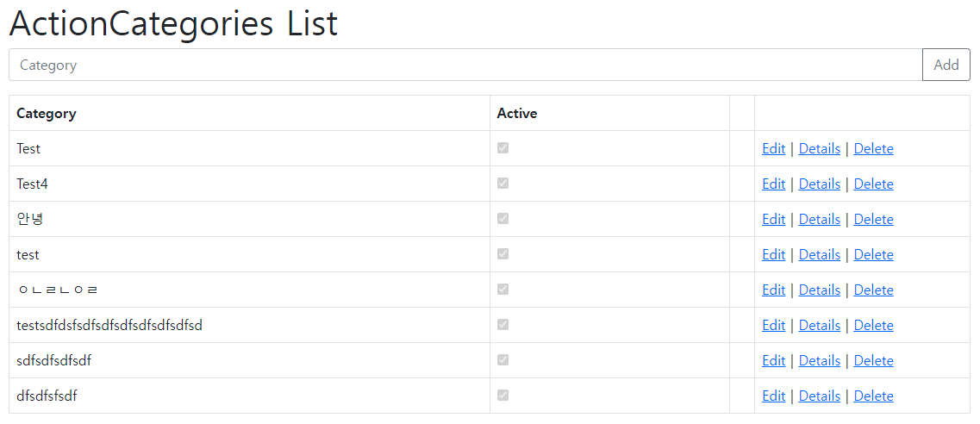Click Edit link for Test4 row

click(x=773, y=184)
